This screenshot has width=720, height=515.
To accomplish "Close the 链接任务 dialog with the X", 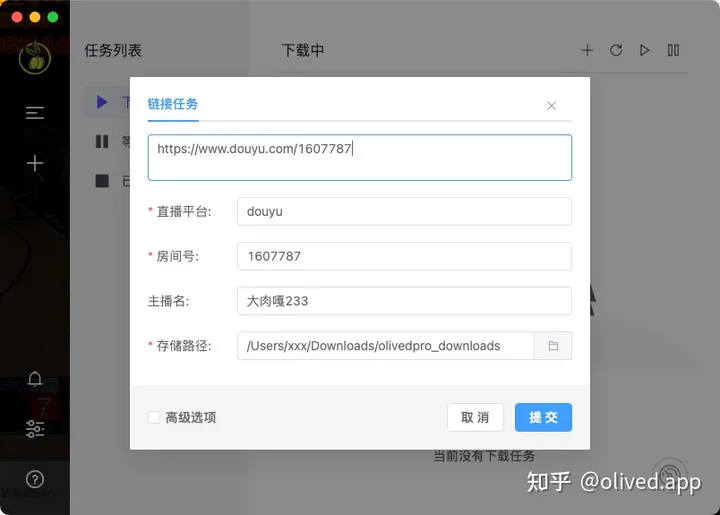I will [551, 106].
